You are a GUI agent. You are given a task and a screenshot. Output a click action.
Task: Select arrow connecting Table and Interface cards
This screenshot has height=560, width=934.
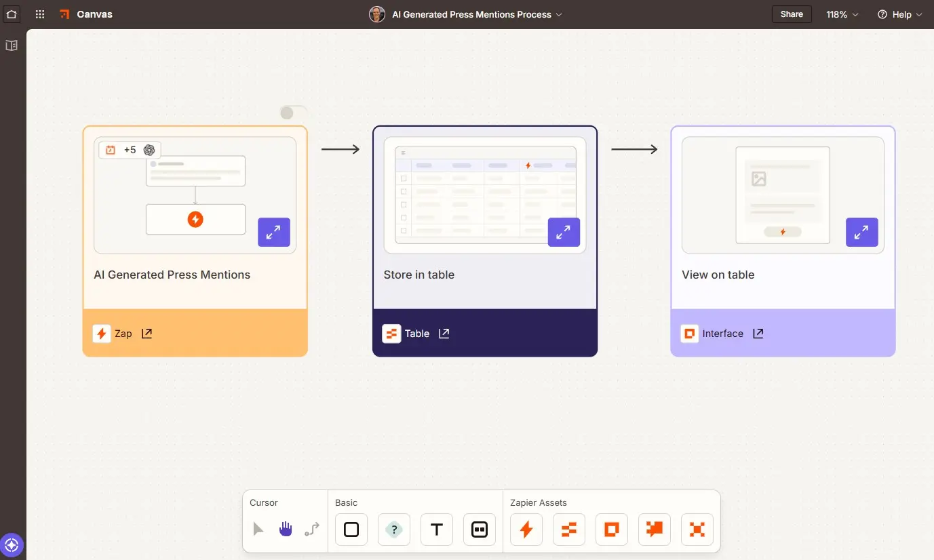(x=634, y=149)
